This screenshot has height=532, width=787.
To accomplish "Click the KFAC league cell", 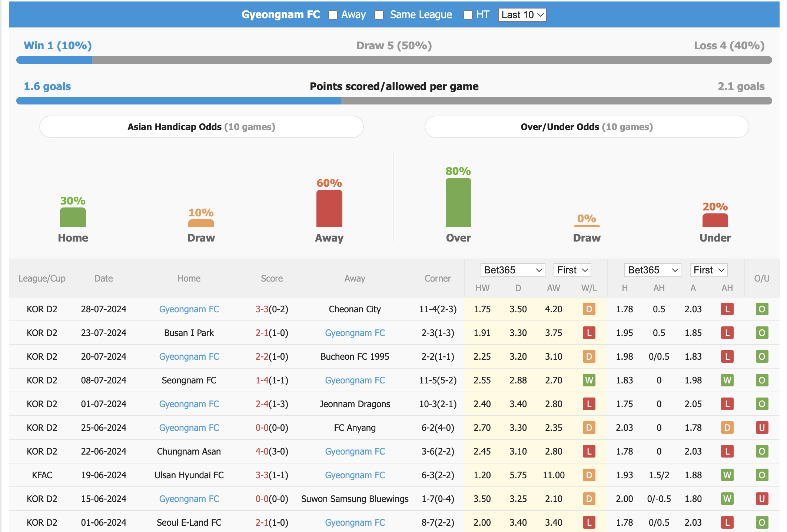I will [x=42, y=475].
